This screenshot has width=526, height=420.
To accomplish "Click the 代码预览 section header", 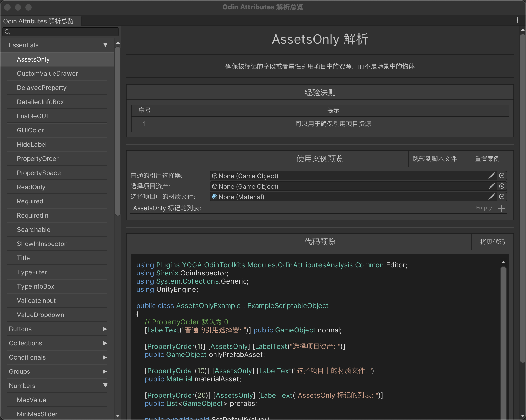I will [x=320, y=242].
